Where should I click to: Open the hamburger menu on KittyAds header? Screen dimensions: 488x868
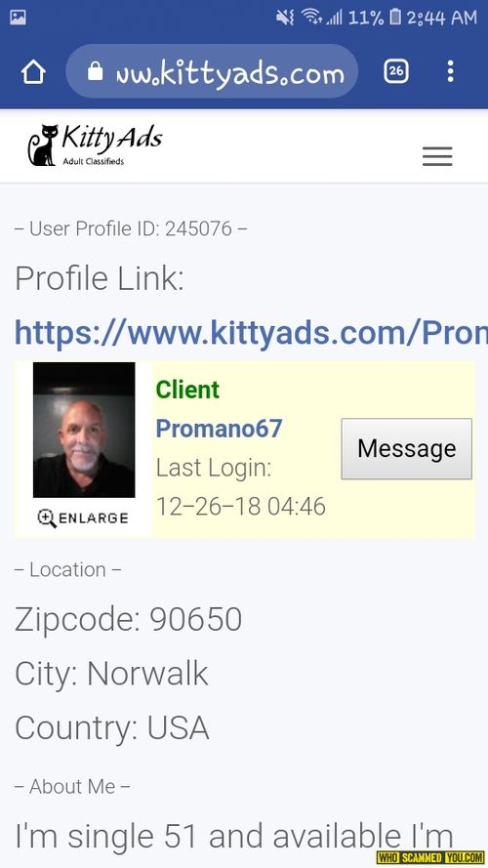[x=437, y=156]
